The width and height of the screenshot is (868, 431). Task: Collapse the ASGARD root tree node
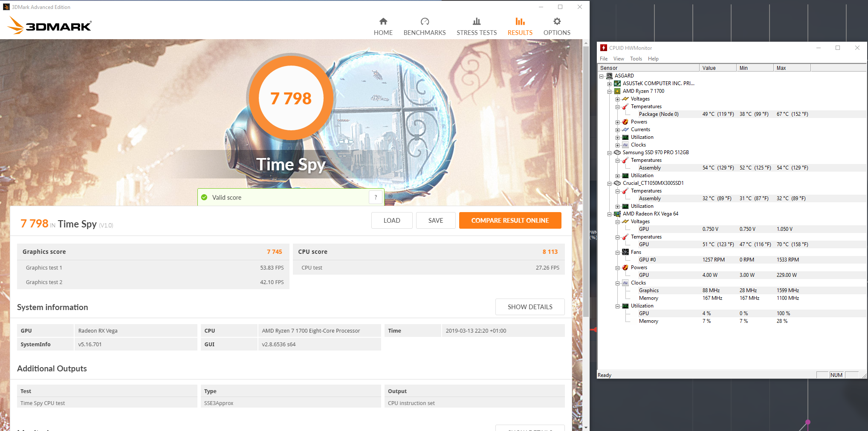[x=602, y=76]
